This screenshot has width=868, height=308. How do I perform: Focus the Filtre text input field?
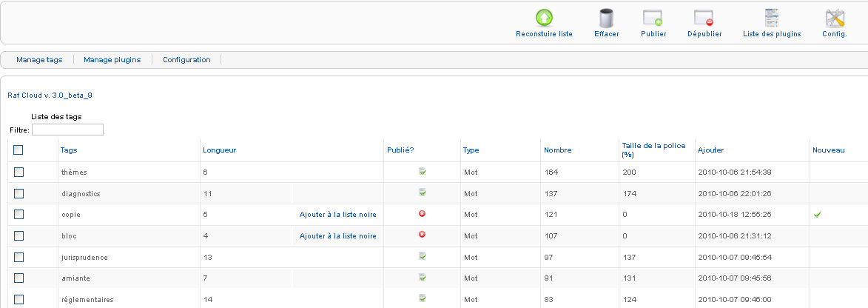click(x=67, y=130)
